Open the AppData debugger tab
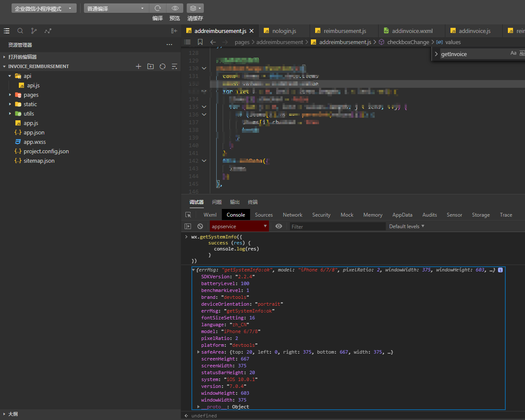 coord(402,215)
